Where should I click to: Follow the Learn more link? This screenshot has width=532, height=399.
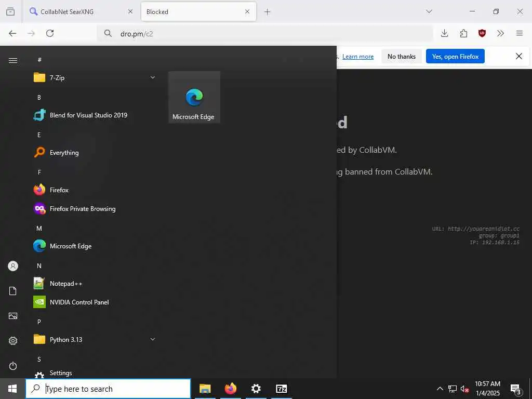[x=358, y=57]
